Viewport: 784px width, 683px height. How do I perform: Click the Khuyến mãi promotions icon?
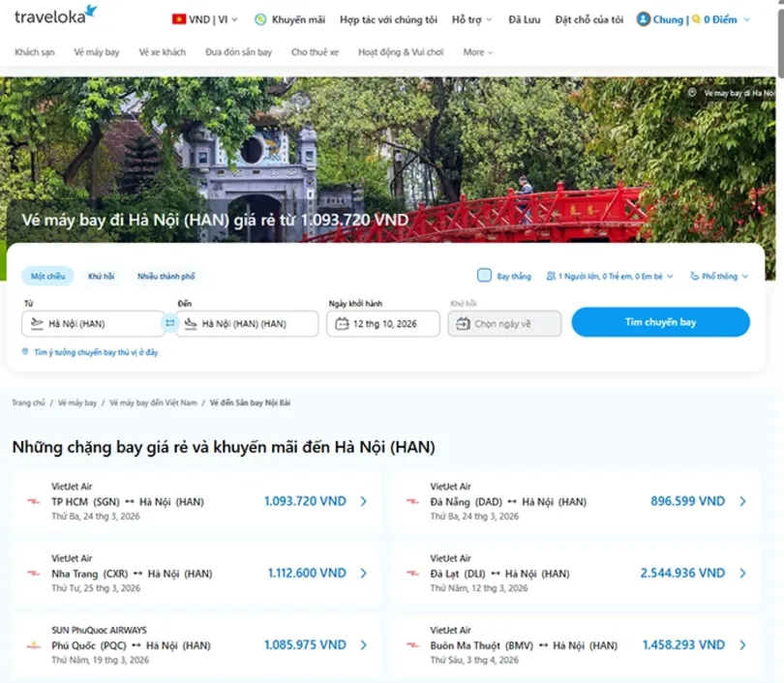pos(260,19)
